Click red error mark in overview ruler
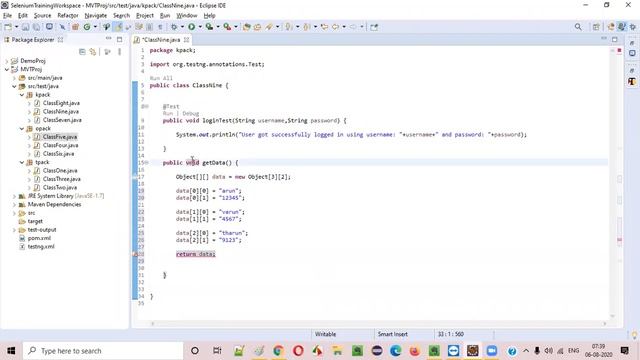This screenshot has height=360, width=640. click(x=619, y=240)
